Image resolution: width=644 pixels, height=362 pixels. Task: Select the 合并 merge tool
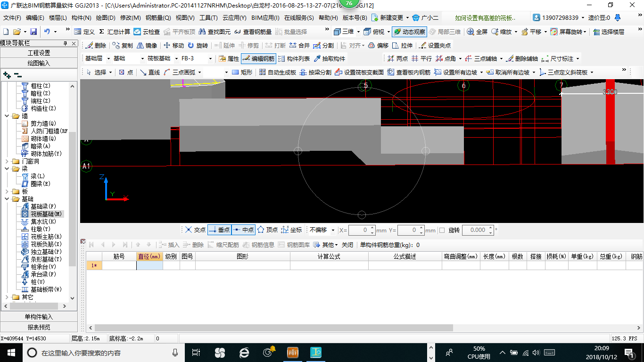(x=299, y=46)
